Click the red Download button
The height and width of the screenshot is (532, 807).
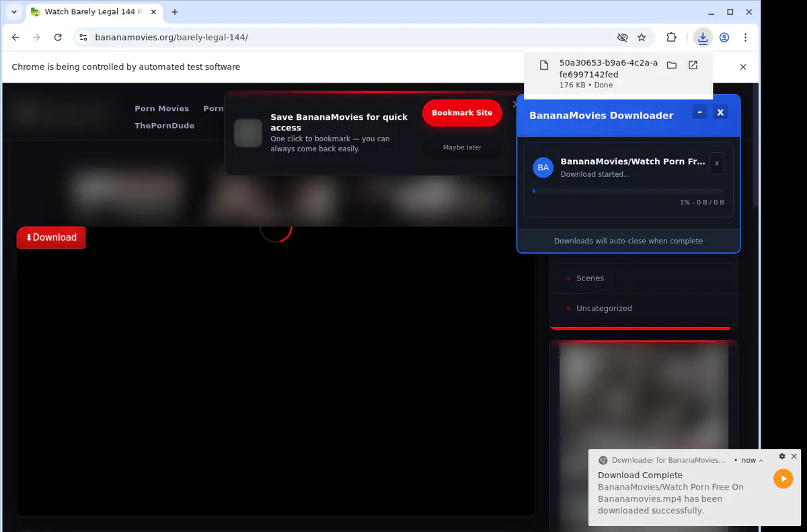(x=51, y=237)
